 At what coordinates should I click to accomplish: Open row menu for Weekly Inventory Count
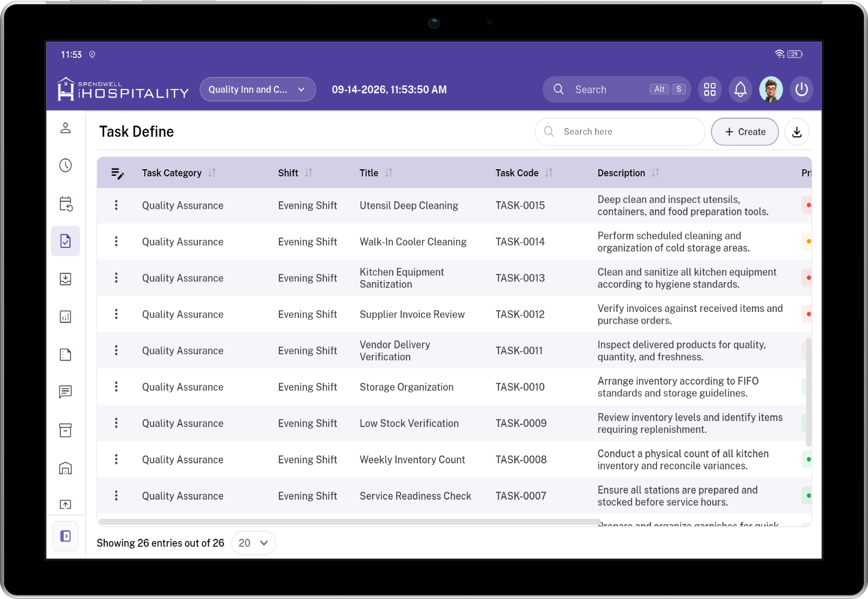click(x=116, y=460)
